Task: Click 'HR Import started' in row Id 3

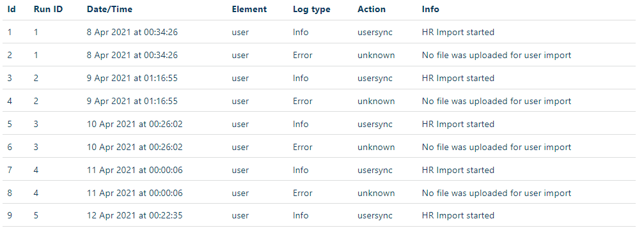Action: coord(458,78)
